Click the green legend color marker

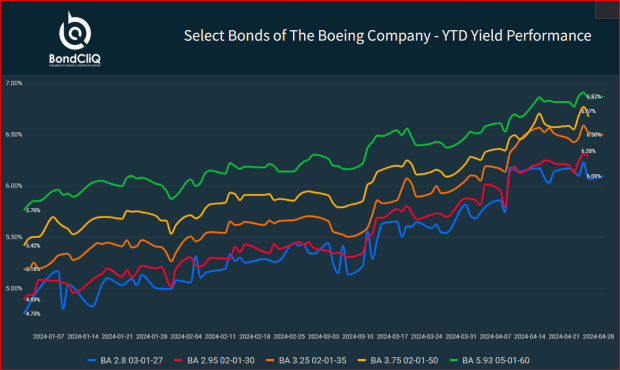(x=454, y=361)
